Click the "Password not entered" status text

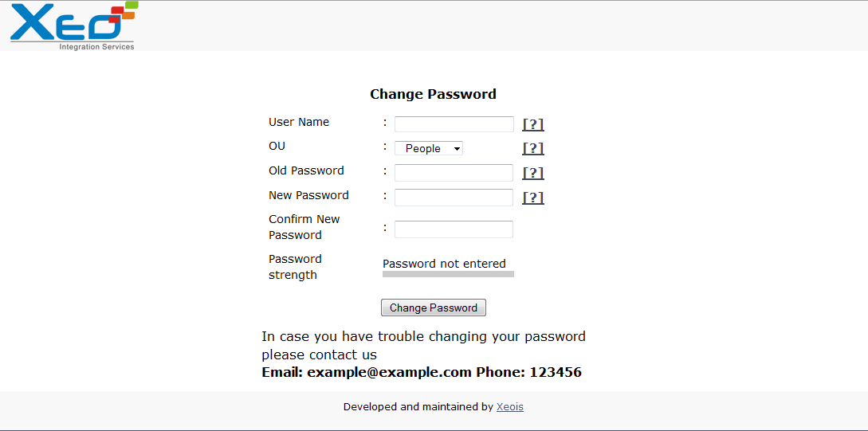pos(444,264)
